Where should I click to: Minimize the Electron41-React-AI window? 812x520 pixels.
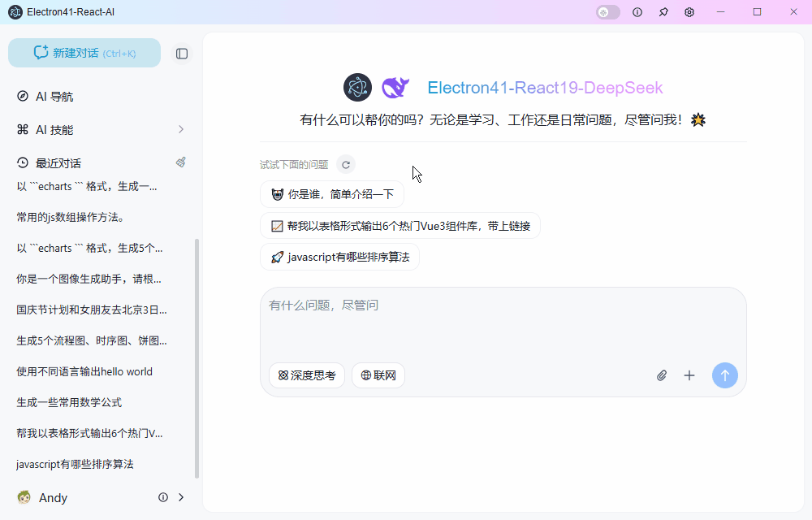point(720,12)
